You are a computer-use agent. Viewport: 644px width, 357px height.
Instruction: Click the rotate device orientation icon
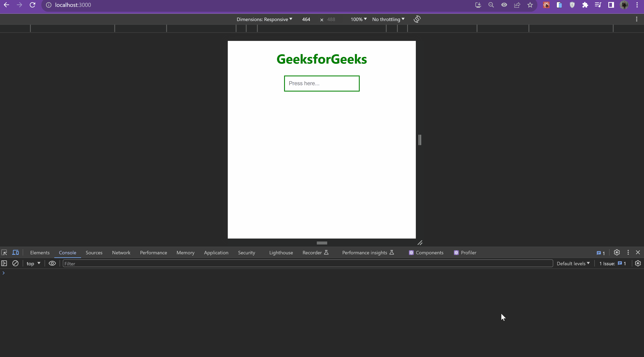tap(417, 19)
